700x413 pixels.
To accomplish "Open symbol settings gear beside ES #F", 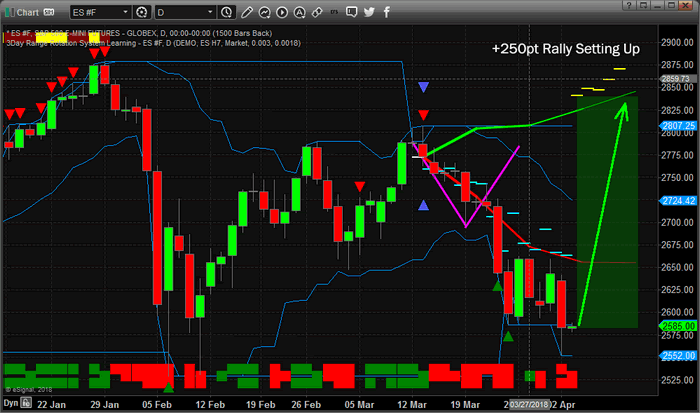I will 142,12.
